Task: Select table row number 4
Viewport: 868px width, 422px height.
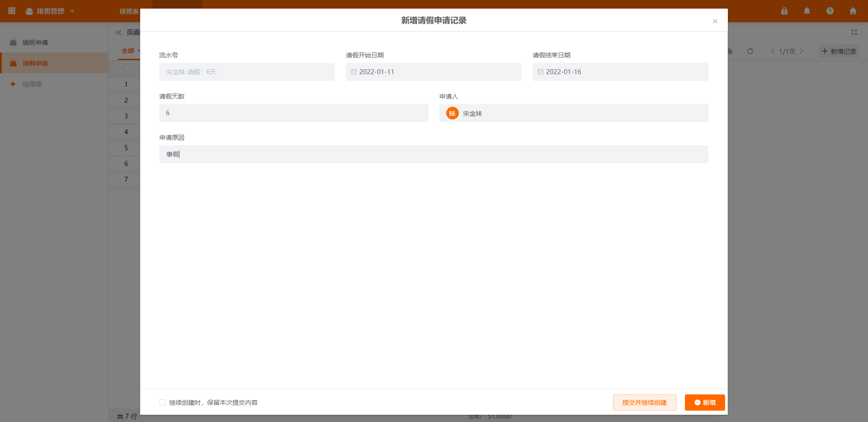Action: [x=126, y=132]
